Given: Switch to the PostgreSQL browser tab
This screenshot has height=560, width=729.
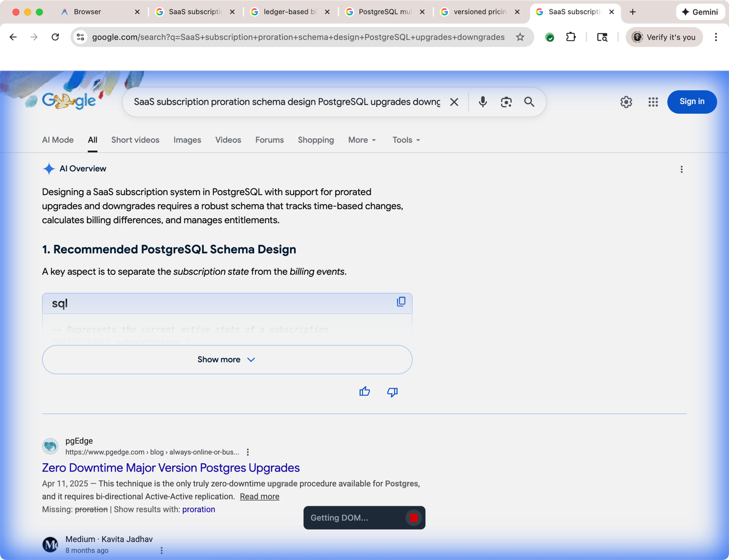Looking at the screenshot, I should 384,11.
